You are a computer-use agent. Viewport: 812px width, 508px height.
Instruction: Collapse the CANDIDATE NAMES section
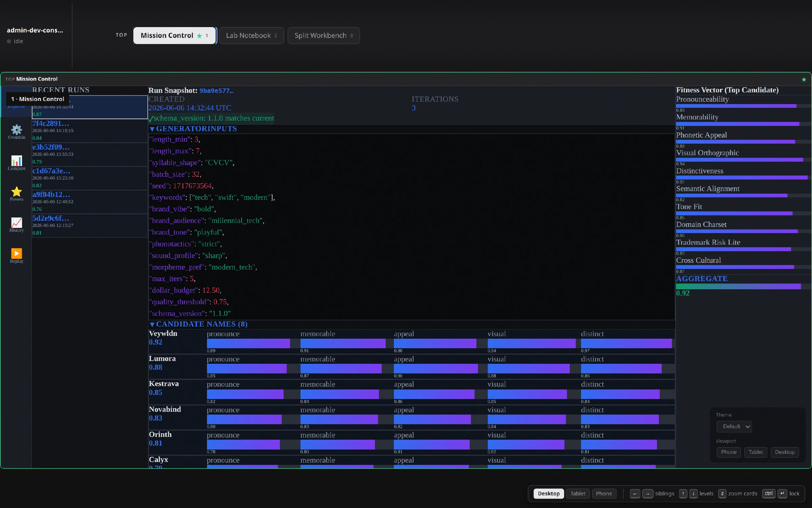152,324
